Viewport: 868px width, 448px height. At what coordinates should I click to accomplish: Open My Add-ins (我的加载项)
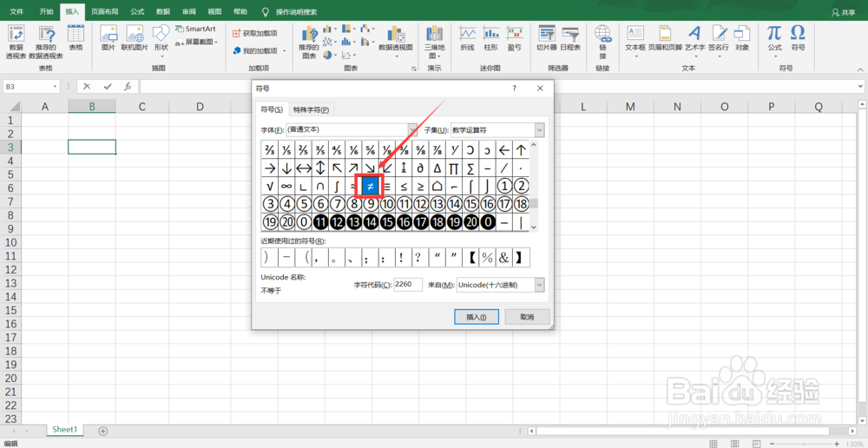pyautogui.click(x=259, y=50)
